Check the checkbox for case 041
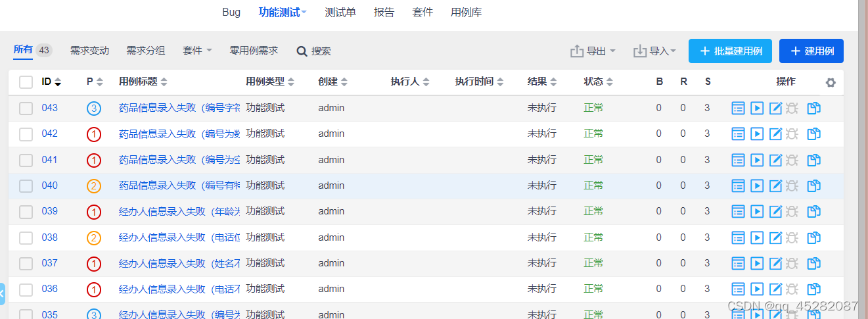868x319 pixels. [26, 160]
